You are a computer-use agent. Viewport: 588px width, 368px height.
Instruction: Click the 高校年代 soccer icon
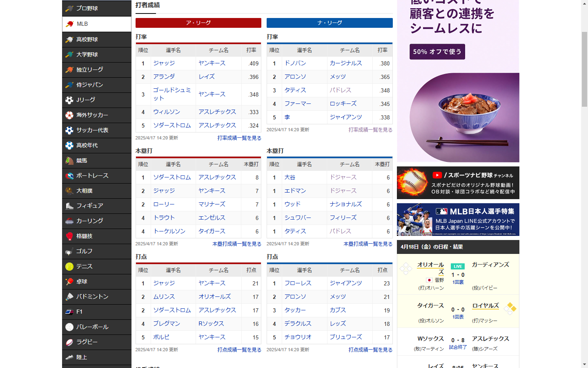coord(69,145)
